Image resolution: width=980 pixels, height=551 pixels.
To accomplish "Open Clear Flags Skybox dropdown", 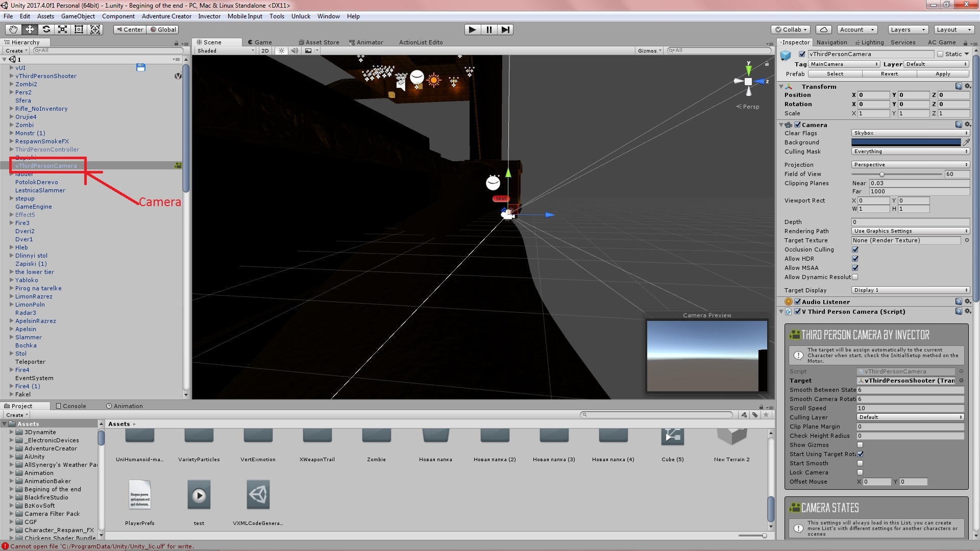I will 911,133.
